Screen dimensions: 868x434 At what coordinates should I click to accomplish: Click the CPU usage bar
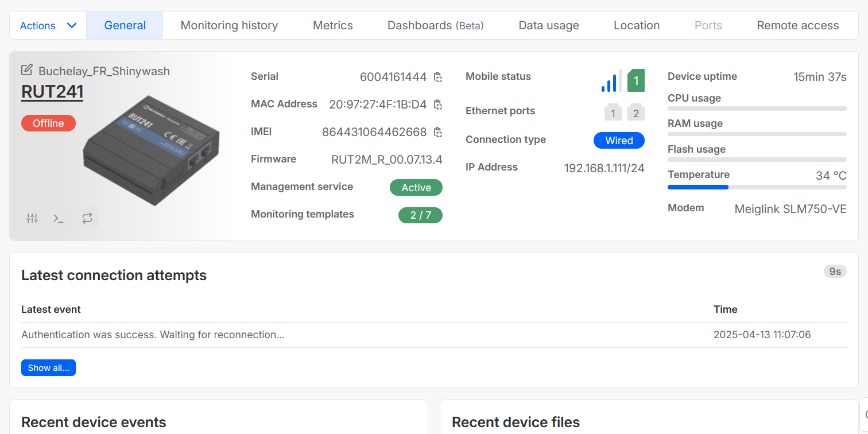tap(757, 108)
